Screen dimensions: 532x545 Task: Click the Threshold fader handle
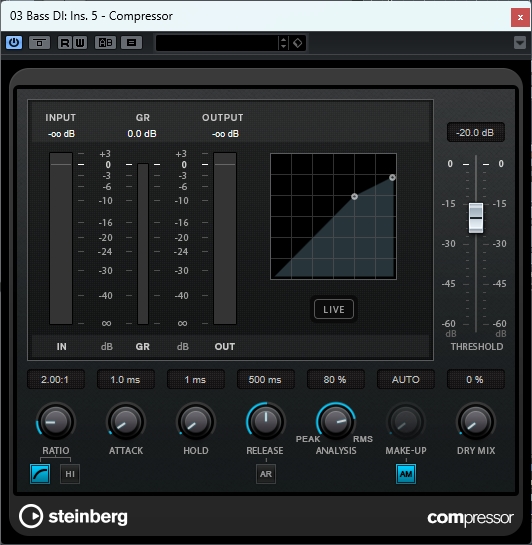click(476, 218)
